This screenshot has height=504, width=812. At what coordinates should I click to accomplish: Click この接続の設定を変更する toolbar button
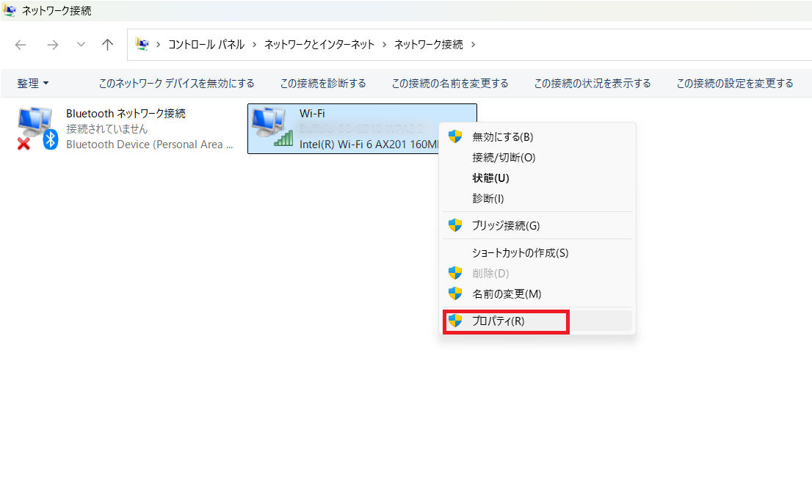(734, 84)
